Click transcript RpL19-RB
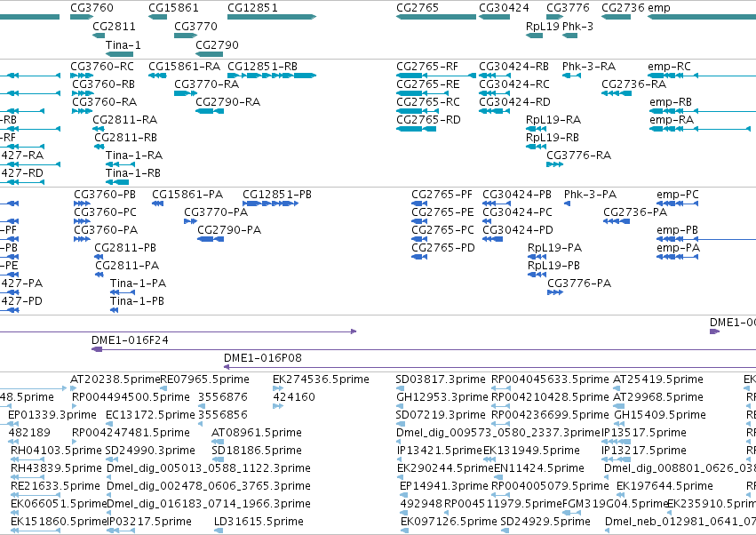Screen dimensions: 756x535 pos(537,148)
